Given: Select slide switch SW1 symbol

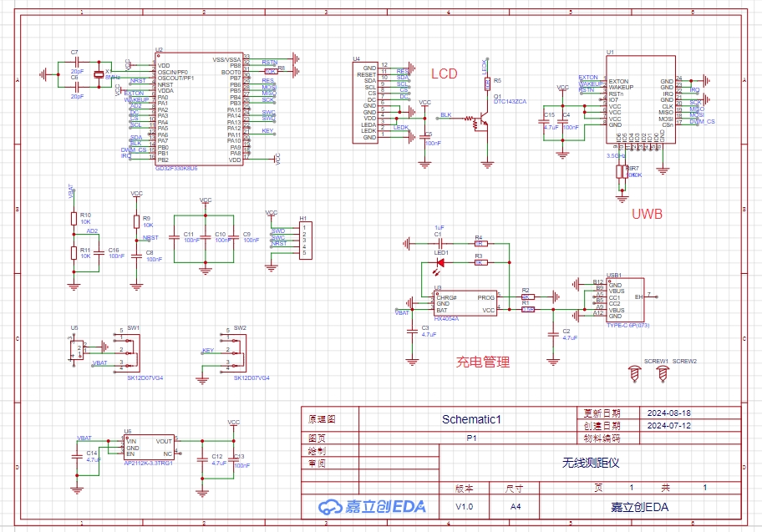Looking at the screenshot, I should point(126,352).
